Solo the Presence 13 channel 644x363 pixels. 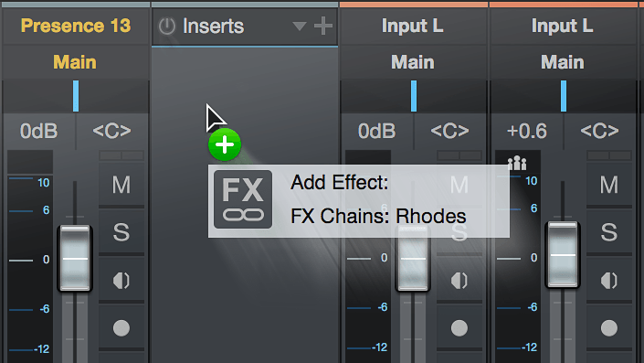121,232
